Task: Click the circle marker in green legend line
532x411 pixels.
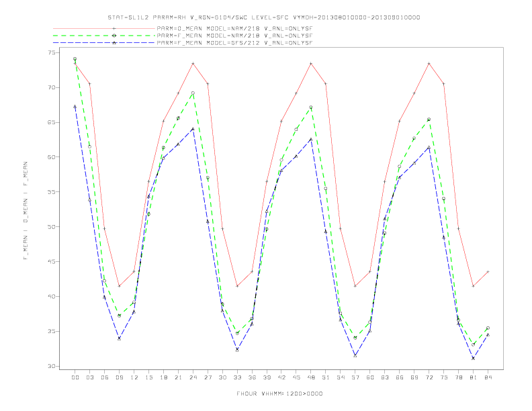Action: (x=114, y=36)
